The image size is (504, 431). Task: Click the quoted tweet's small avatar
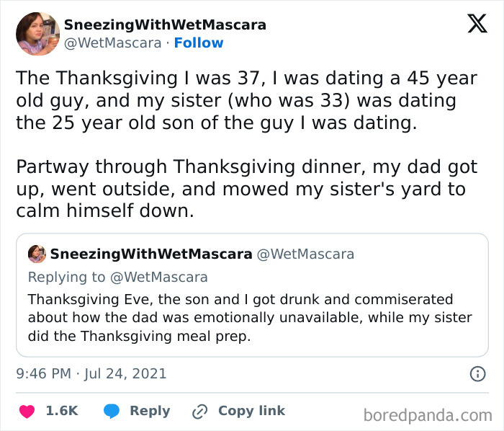37,254
